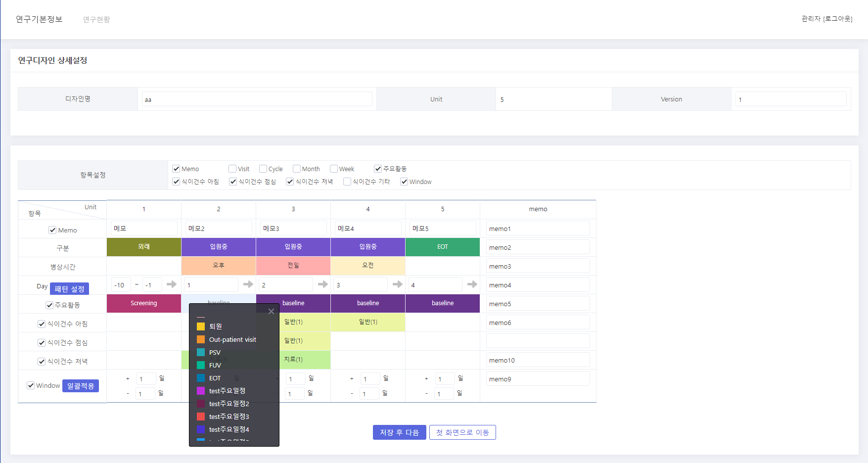Select Out-patient visit from the popup list

point(232,340)
